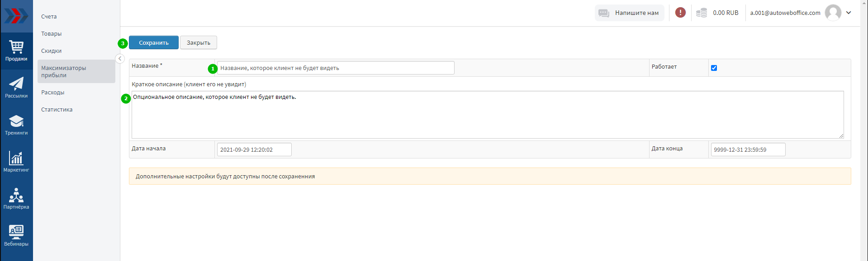Click the Закрыть button
The height and width of the screenshot is (261, 868).
click(x=199, y=43)
